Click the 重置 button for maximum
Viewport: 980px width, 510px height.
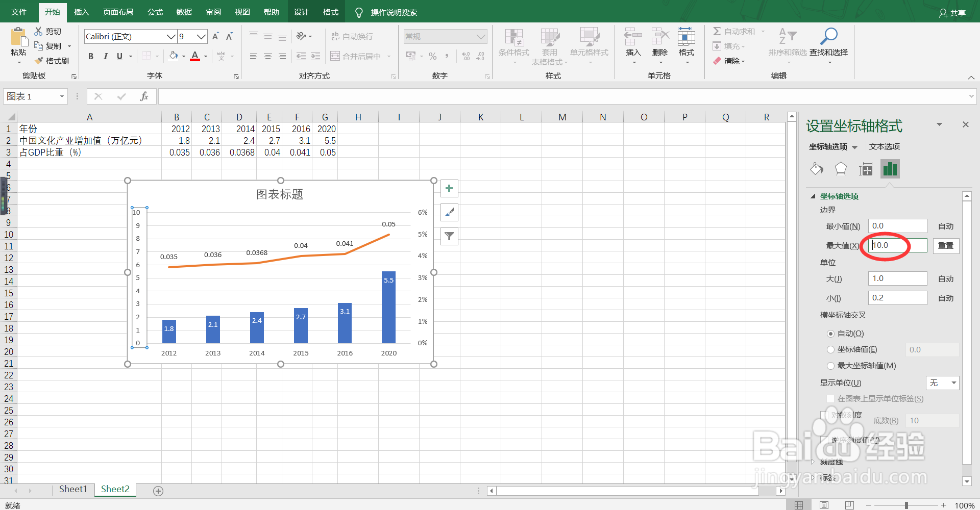pyautogui.click(x=946, y=246)
